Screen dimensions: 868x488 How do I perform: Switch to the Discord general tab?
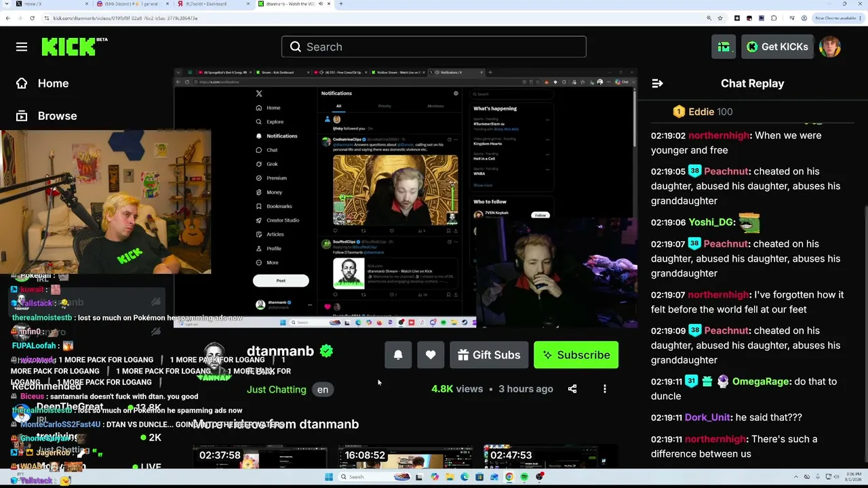point(132,4)
